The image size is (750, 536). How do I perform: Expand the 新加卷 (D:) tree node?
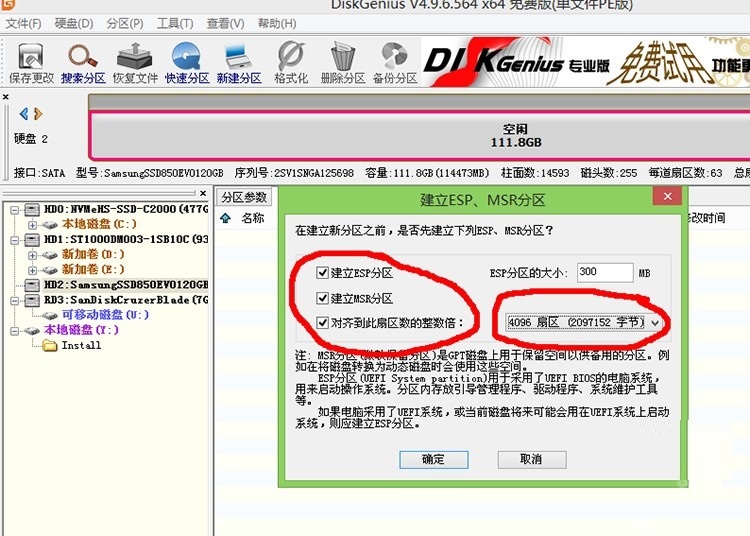point(32,255)
